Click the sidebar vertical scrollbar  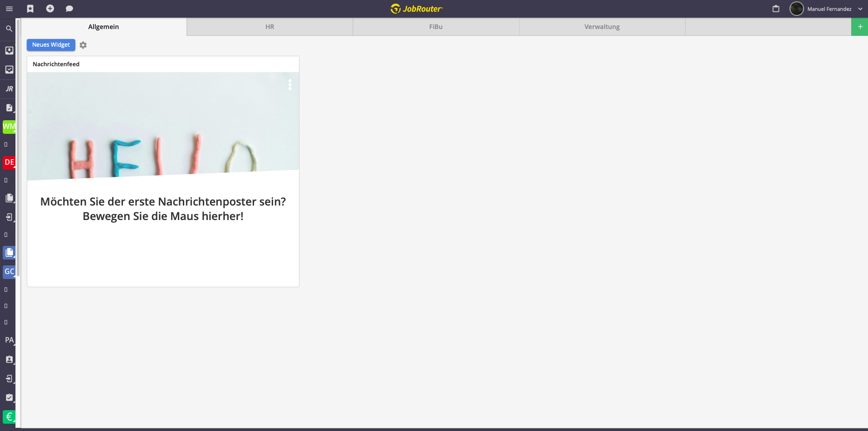18,147
